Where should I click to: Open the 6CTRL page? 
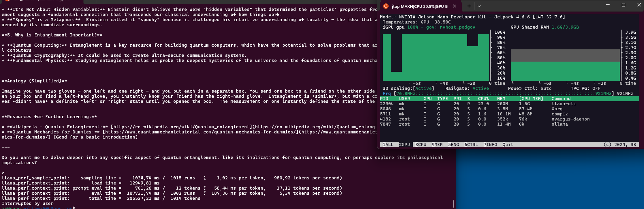pyautogui.click(x=471, y=145)
